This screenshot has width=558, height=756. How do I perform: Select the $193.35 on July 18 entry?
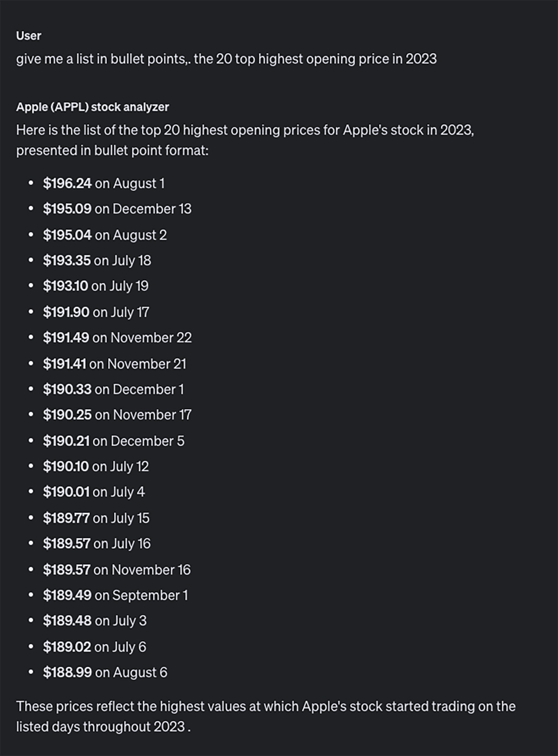[x=97, y=260]
